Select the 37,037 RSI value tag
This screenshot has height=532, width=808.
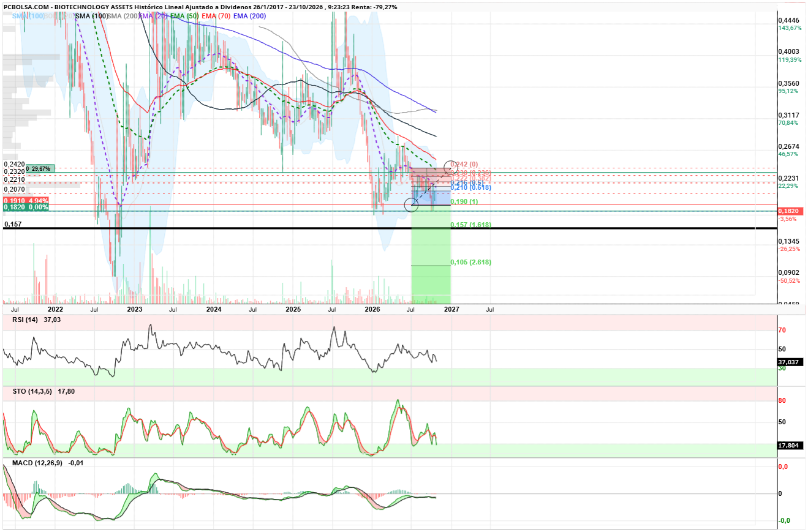coord(791,362)
